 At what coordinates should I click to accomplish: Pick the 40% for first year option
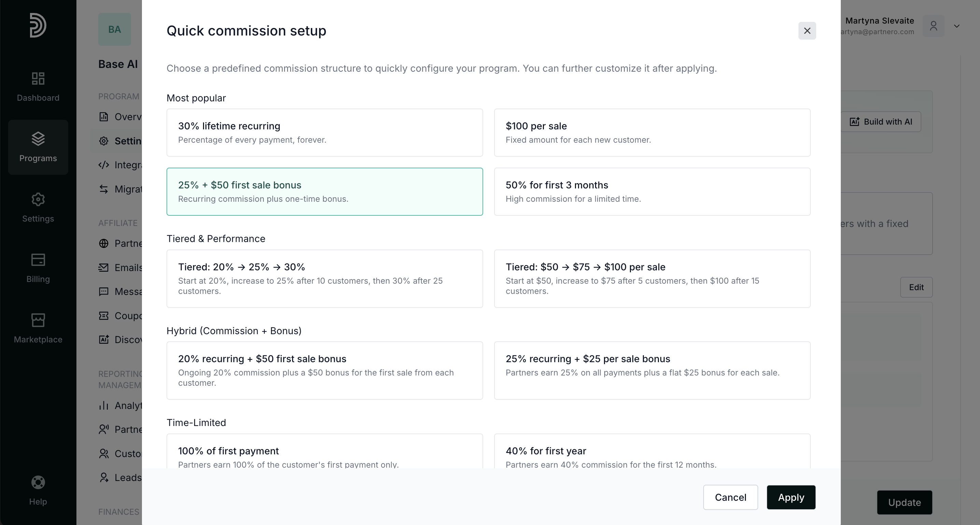coord(652,453)
